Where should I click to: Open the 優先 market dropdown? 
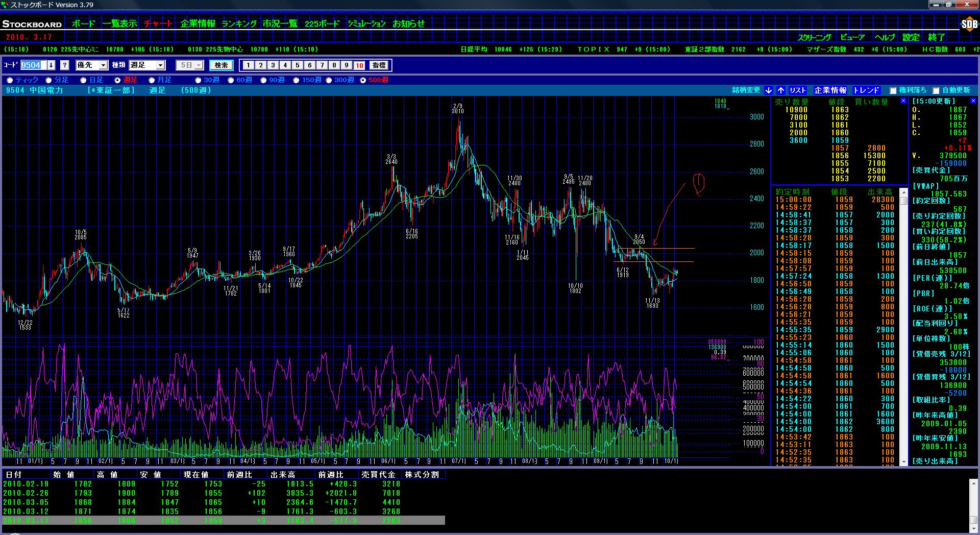(103, 65)
